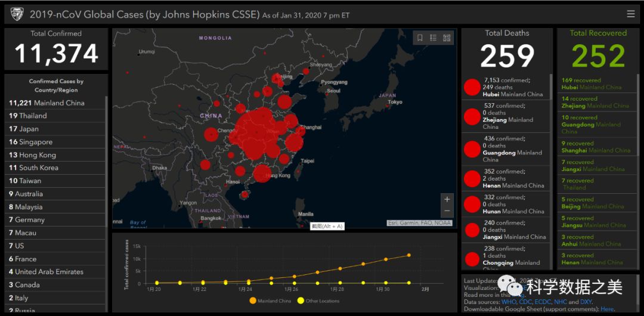Open the WHO data source link
This screenshot has width=644, height=316.
click(509, 302)
